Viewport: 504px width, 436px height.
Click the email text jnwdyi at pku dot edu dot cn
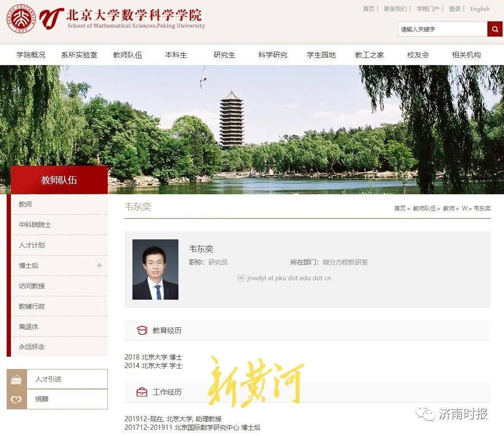[x=289, y=278]
